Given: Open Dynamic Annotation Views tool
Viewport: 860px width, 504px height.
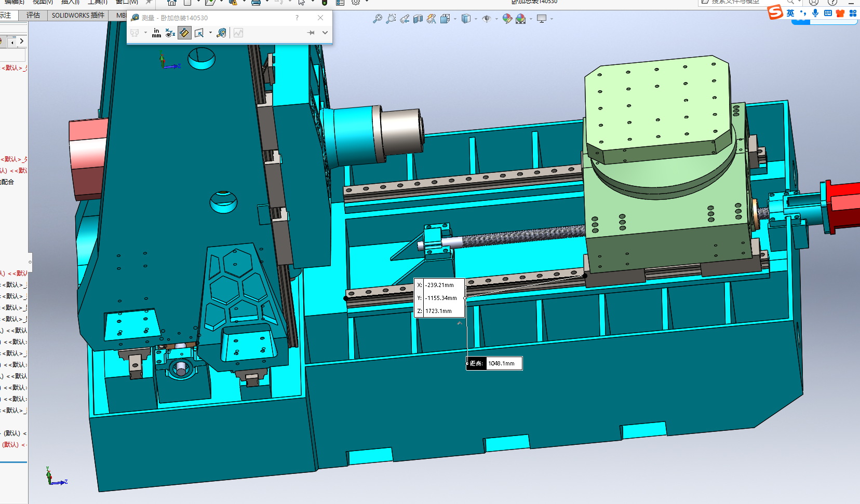Looking at the screenshot, I should 432,19.
